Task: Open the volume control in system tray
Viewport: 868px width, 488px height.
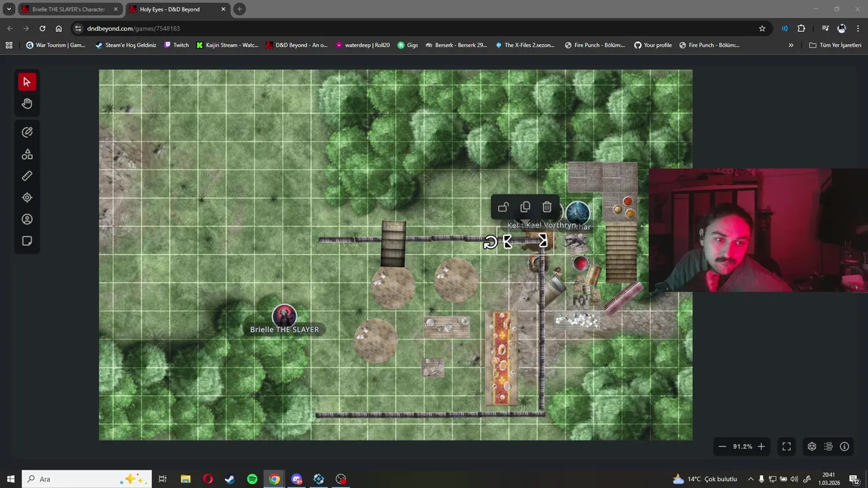Action: [x=794, y=479]
